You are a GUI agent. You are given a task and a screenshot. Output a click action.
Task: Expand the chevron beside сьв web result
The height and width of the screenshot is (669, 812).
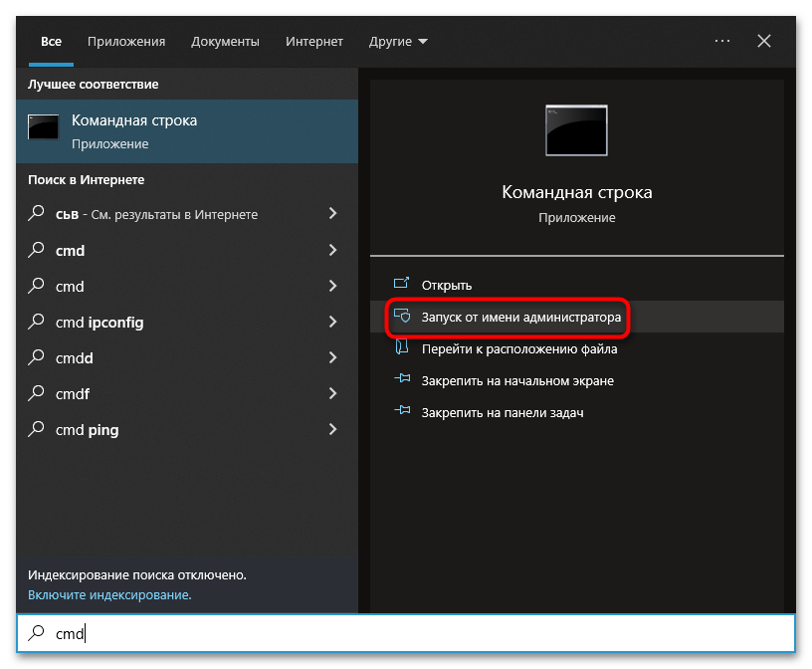[x=332, y=214]
